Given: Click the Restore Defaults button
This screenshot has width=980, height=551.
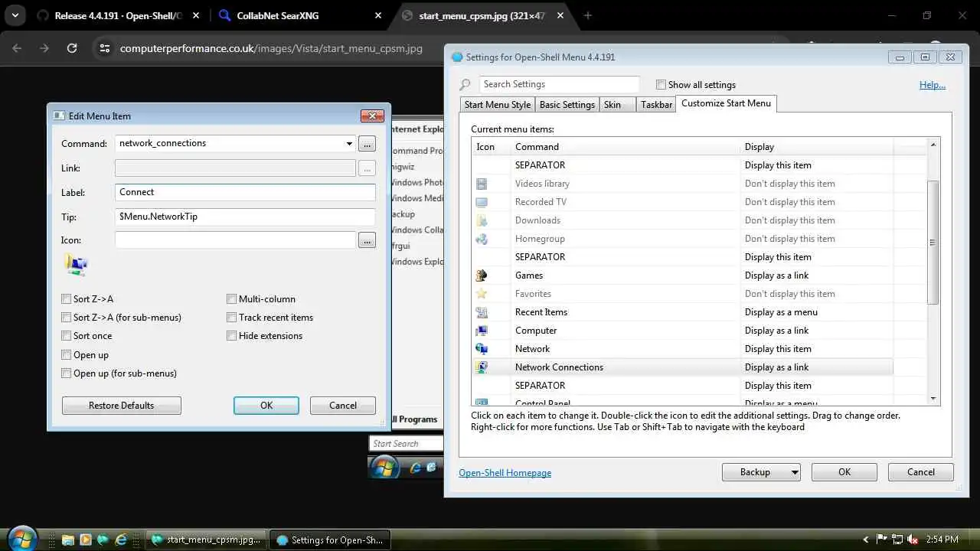Looking at the screenshot, I should click(122, 406).
